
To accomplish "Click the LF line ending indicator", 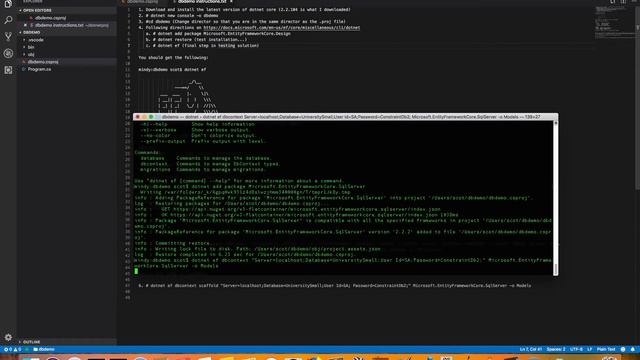I will 589,349.
